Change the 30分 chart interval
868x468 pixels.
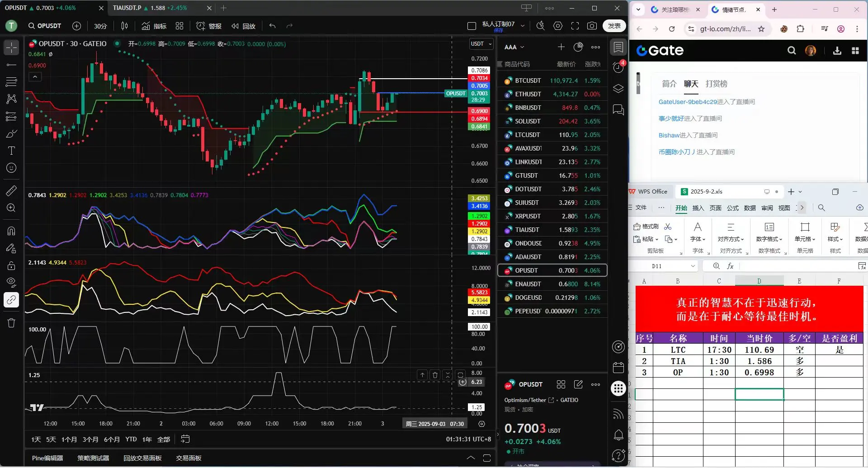pos(100,26)
